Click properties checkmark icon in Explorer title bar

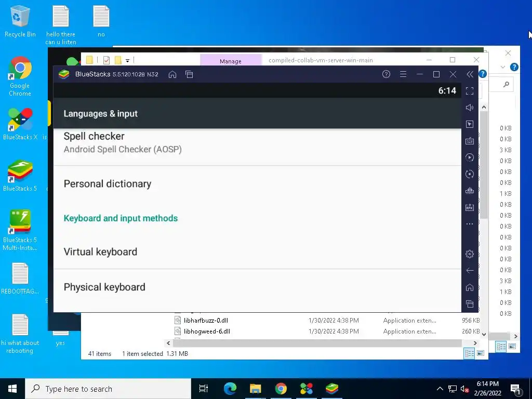tap(107, 60)
